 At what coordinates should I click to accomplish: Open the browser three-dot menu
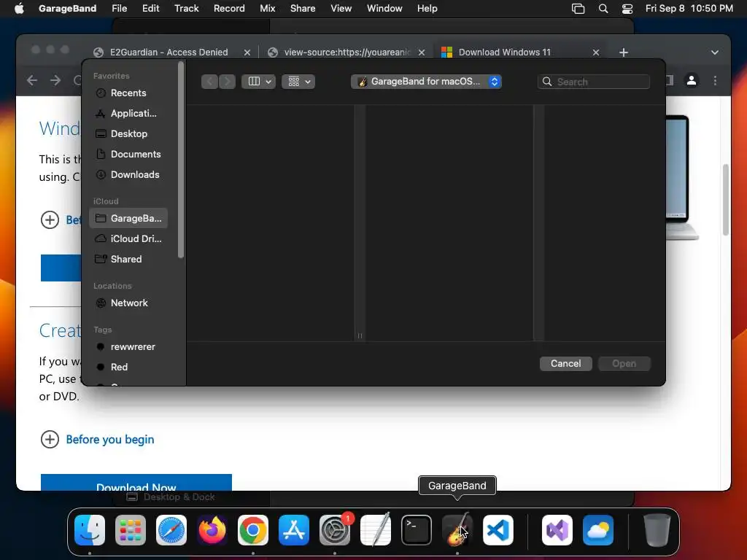[715, 80]
